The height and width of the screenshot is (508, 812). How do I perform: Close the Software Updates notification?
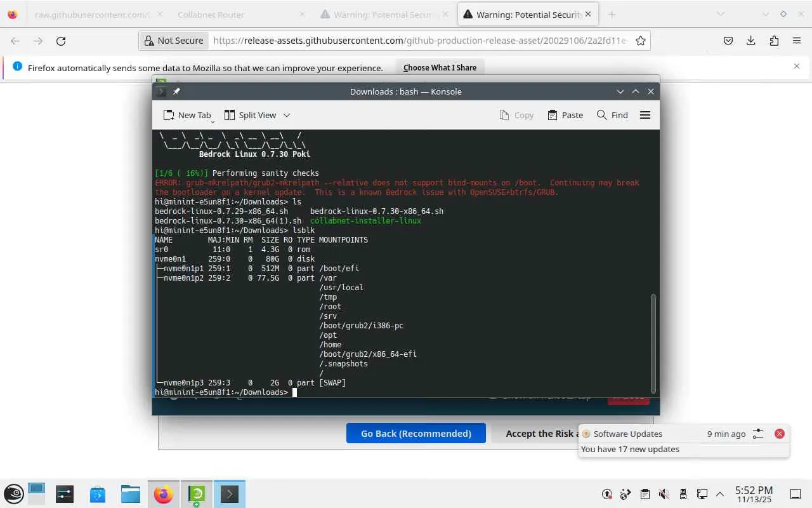click(780, 434)
